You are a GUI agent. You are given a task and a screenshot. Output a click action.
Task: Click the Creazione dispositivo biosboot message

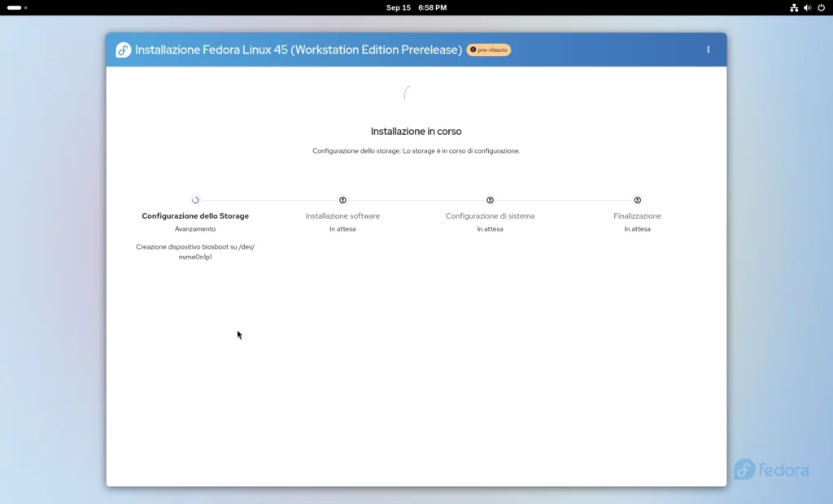(195, 252)
